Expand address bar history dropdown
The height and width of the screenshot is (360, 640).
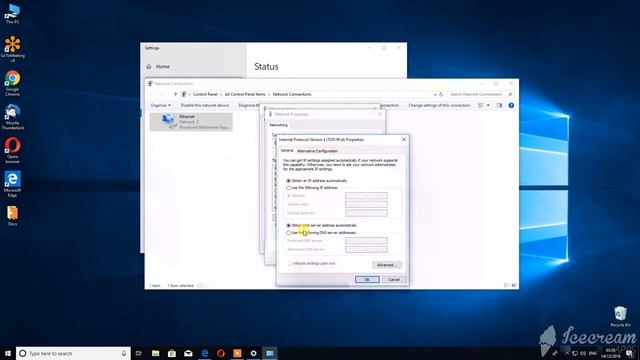pyautogui.click(x=435, y=94)
